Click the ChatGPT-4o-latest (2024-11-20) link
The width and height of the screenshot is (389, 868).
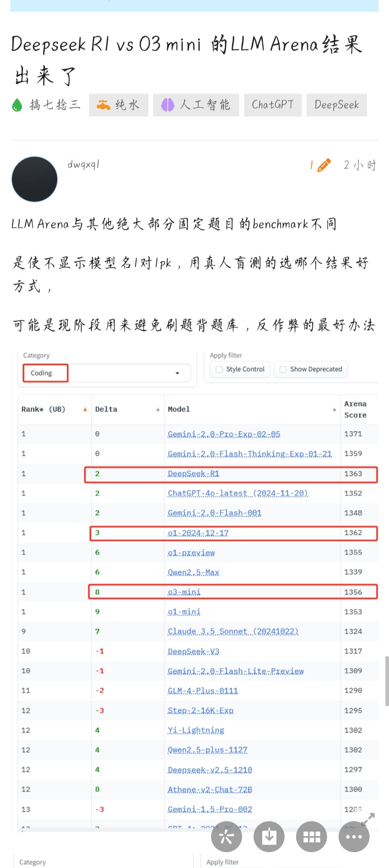[x=238, y=493]
